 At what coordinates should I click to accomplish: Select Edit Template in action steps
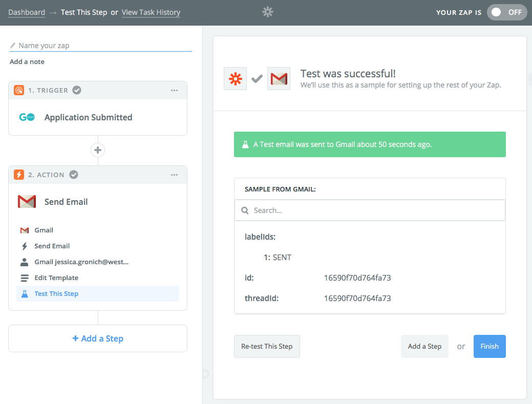56,278
